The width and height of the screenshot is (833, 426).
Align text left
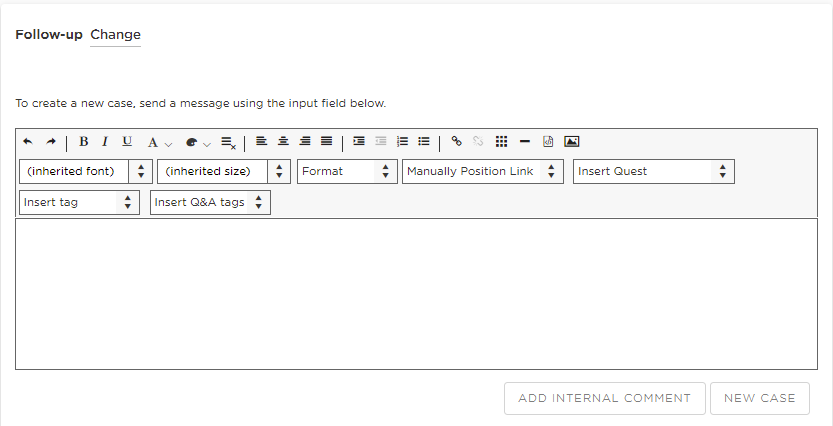(x=261, y=141)
